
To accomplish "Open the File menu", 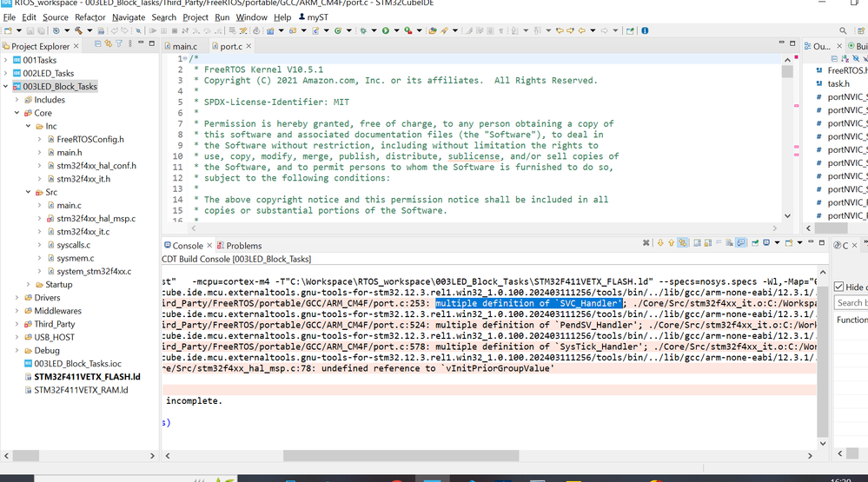I will tap(10, 17).
